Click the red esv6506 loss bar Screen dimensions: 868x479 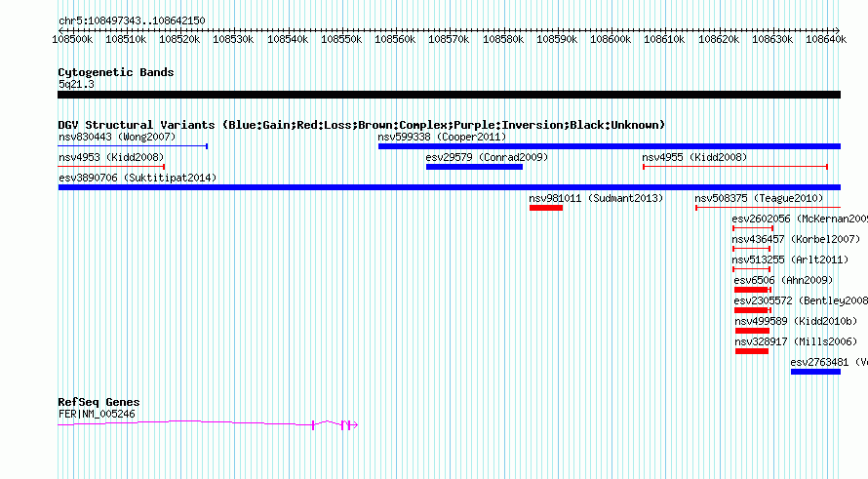(x=751, y=290)
